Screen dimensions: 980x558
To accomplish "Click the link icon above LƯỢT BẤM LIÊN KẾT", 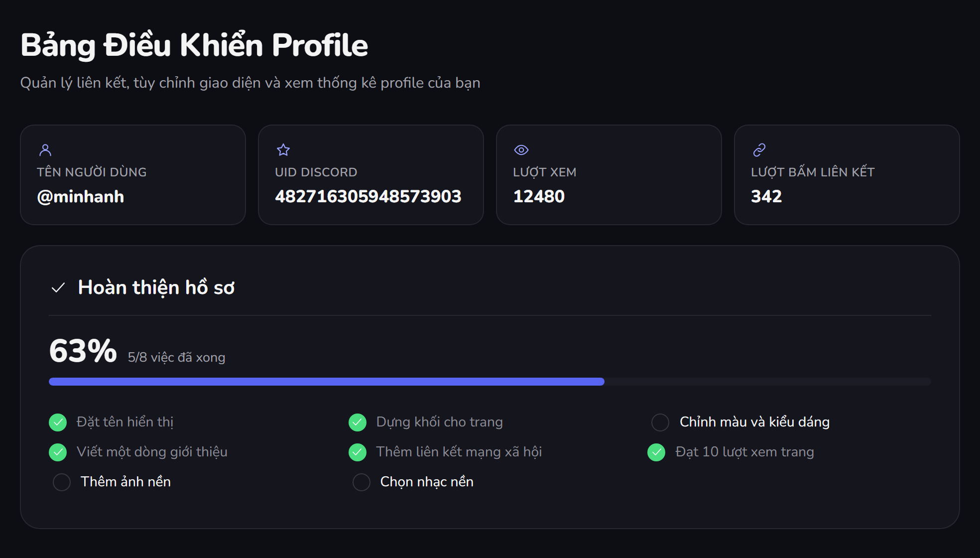I will click(759, 150).
